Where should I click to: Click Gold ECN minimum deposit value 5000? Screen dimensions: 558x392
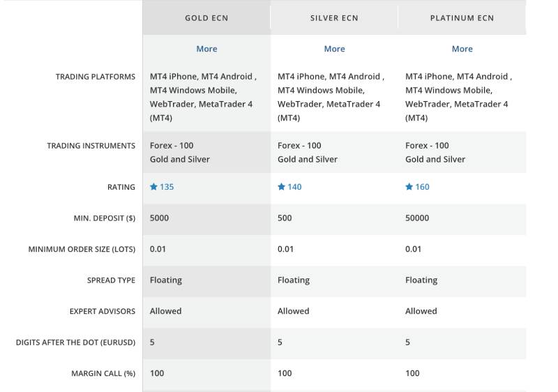point(159,218)
